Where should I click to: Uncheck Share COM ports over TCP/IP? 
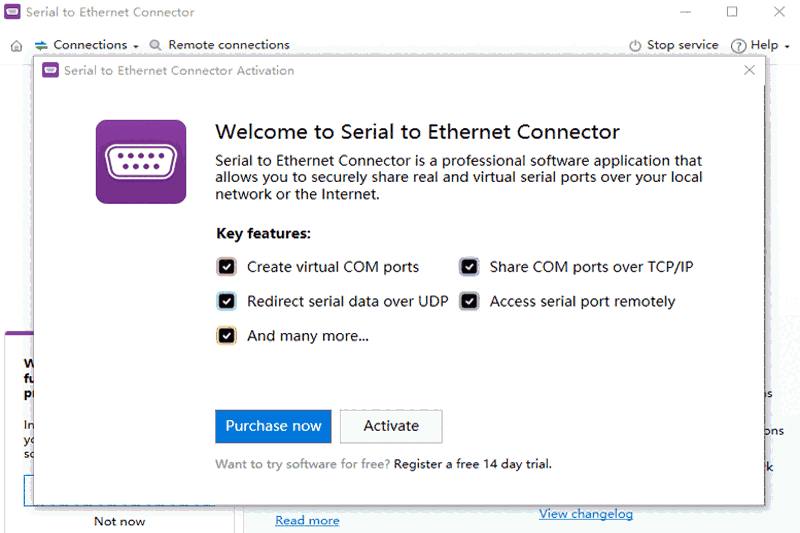469,267
